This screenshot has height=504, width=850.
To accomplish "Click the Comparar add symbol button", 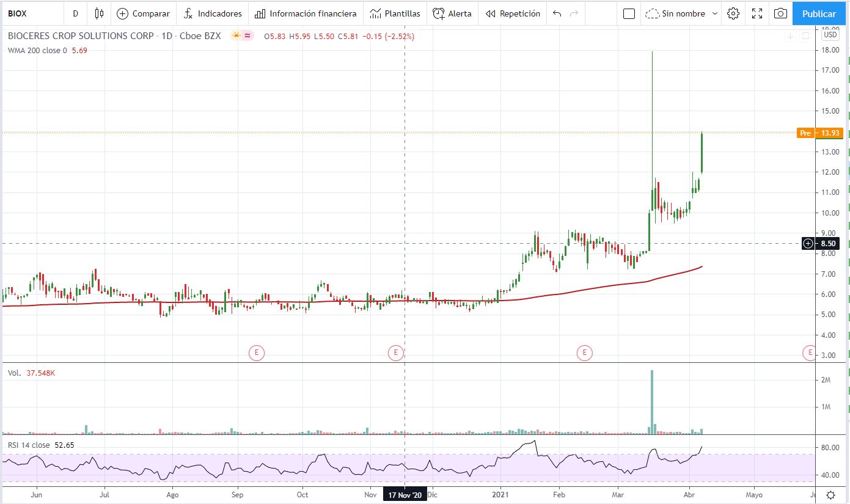I will click(x=143, y=13).
